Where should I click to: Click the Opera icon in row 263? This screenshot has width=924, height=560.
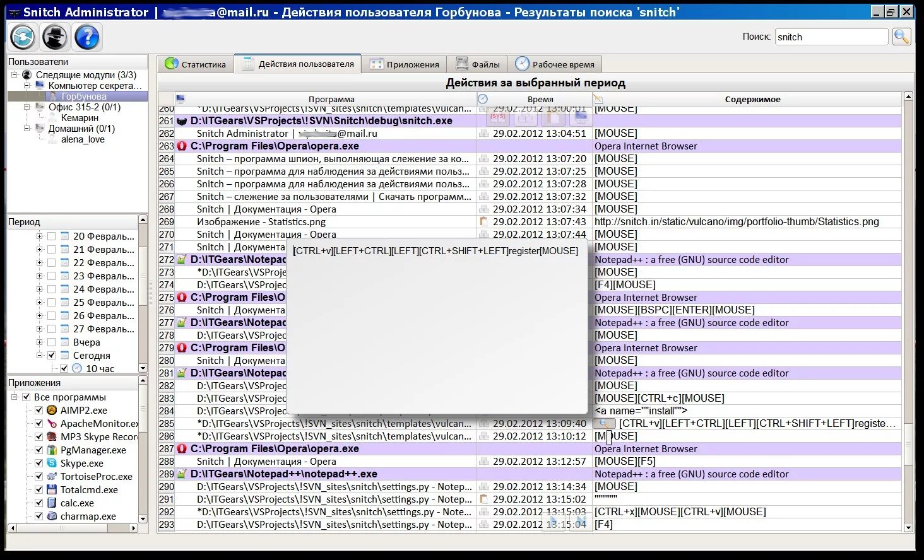pyautogui.click(x=182, y=146)
